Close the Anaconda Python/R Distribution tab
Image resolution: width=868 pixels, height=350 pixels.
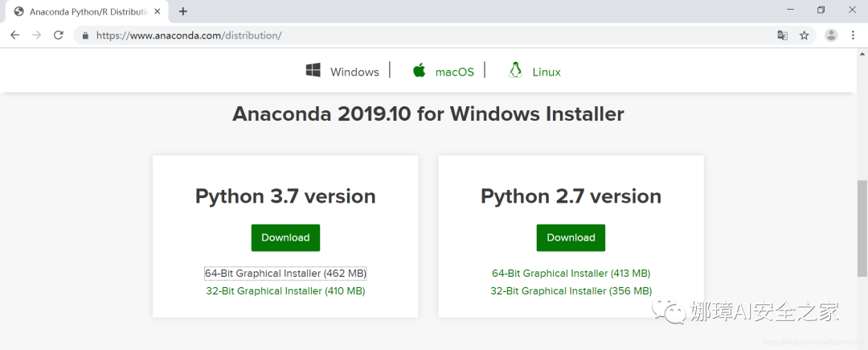pyautogui.click(x=158, y=11)
